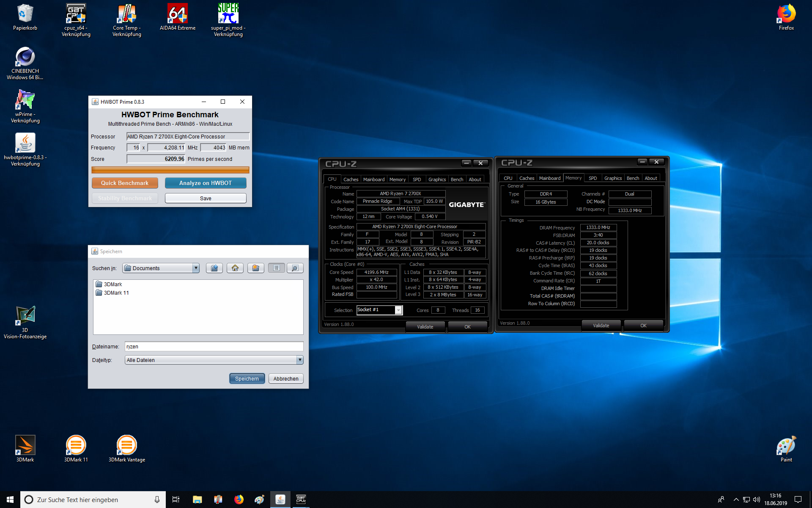Open Task View on taskbar

(x=176, y=500)
